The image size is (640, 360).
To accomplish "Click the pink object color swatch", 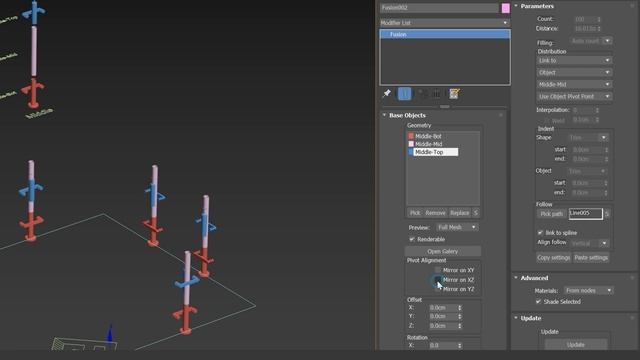I will [505, 8].
